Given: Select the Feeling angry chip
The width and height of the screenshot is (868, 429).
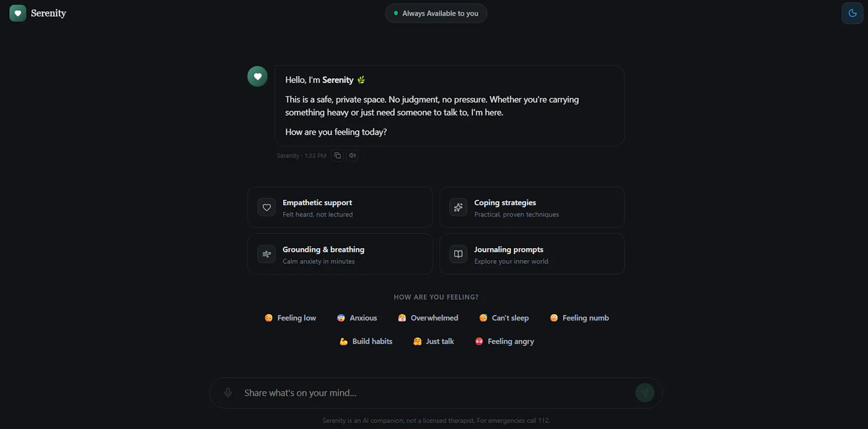Looking at the screenshot, I should [505, 341].
